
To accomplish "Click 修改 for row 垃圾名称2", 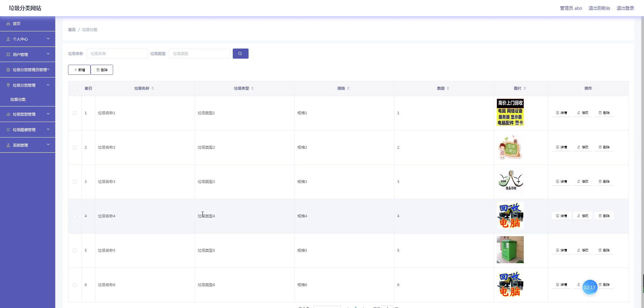I will click(583, 147).
